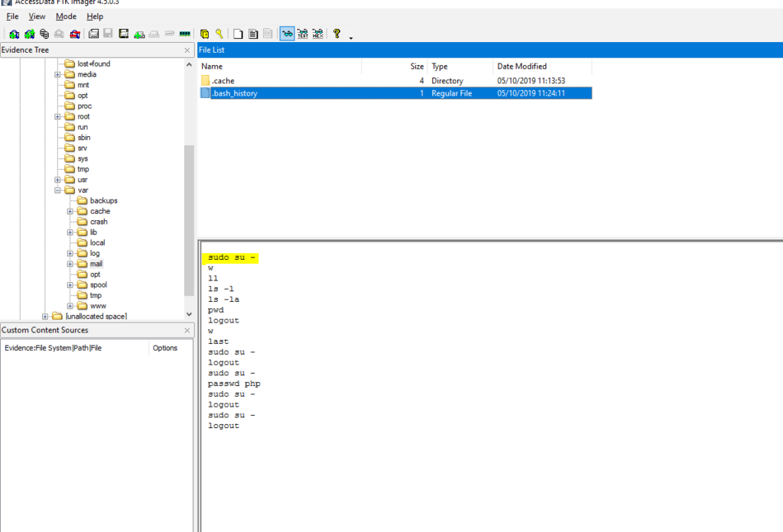Add an evidence item

click(x=13, y=34)
